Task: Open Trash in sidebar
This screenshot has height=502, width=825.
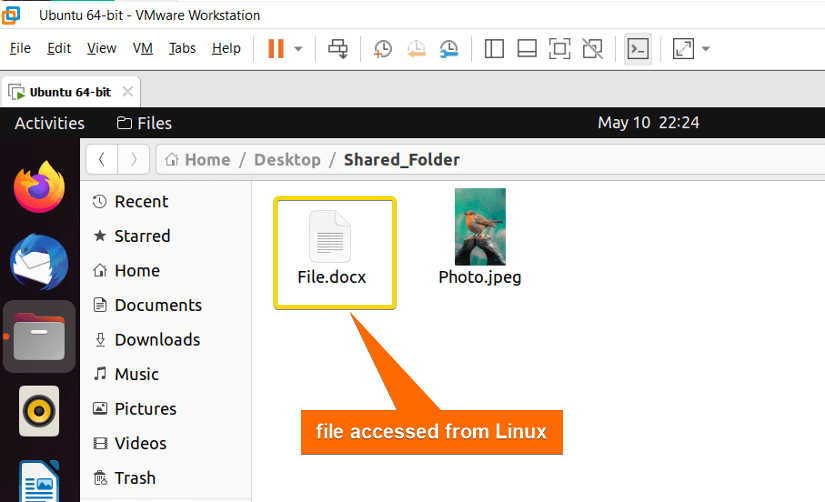Action: 166,478
